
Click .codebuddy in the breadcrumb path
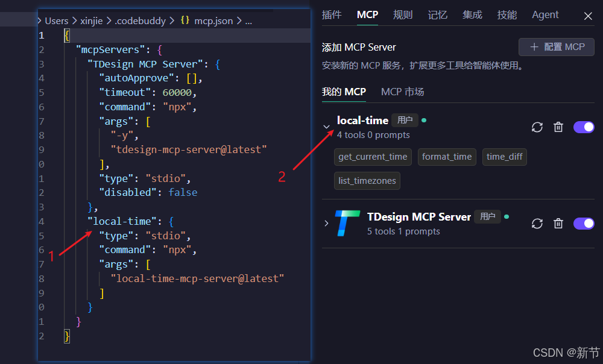[x=140, y=20]
